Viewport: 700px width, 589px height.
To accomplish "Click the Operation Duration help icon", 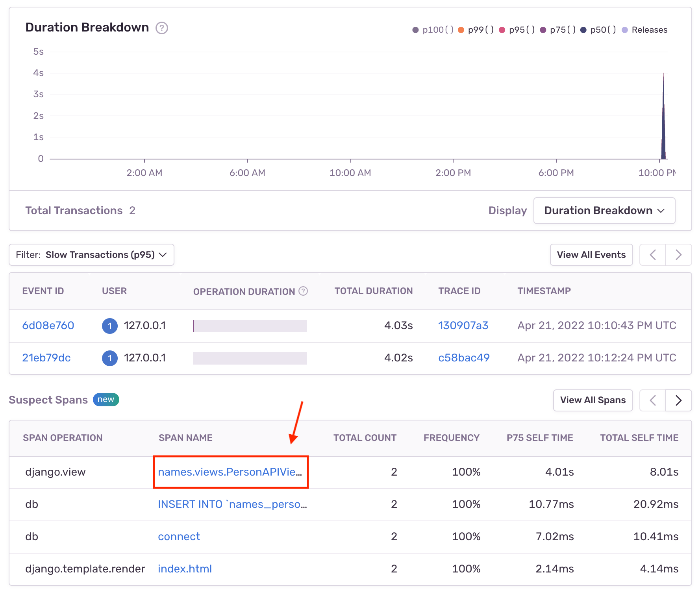I will pyautogui.click(x=303, y=291).
